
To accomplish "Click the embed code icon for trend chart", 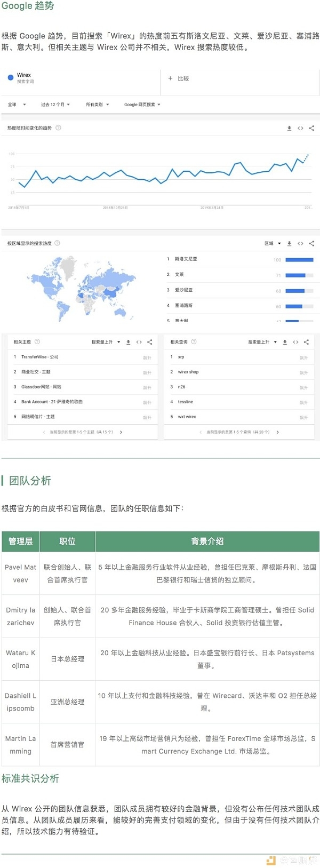I will pos(300,128).
